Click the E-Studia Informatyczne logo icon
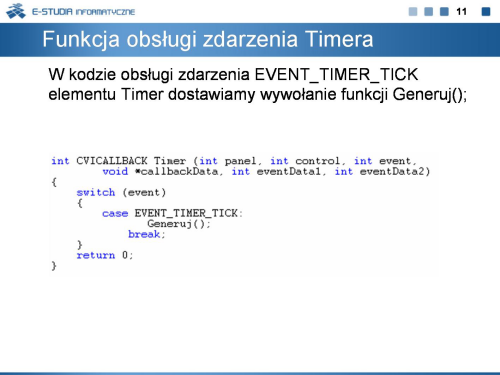The image size is (500, 375). (x=16, y=11)
